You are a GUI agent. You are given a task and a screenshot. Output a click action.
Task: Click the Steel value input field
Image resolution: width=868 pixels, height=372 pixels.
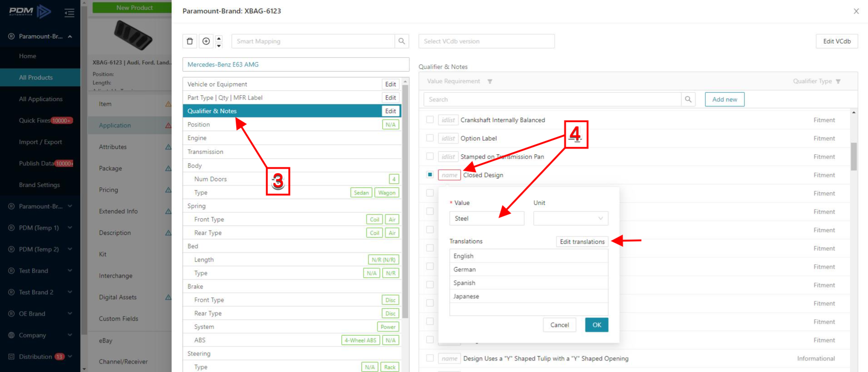tap(487, 218)
